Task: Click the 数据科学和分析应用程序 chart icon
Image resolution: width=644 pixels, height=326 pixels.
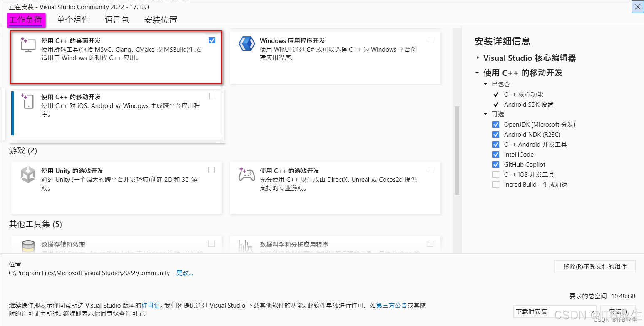Action: (x=246, y=246)
